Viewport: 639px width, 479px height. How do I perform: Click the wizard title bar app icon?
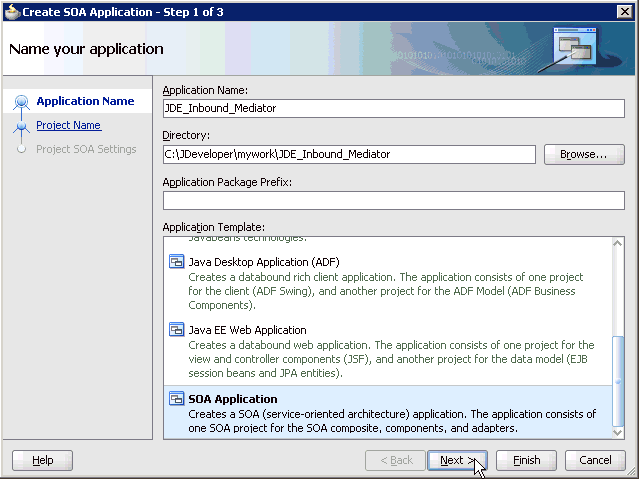tap(11, 10)
